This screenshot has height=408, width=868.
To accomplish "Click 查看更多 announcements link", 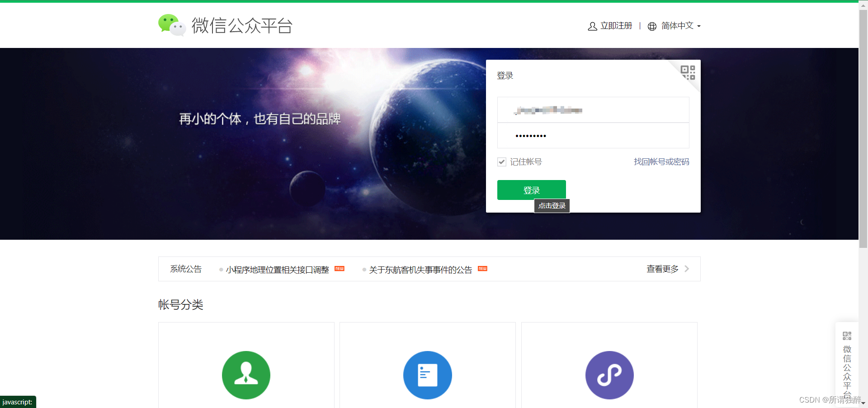I will 662,269.
